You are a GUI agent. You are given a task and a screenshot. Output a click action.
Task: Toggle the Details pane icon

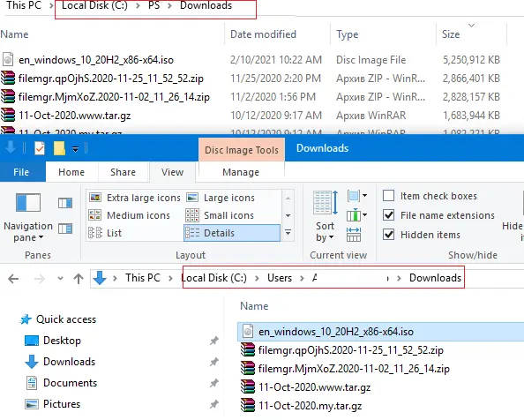[65, 229]
